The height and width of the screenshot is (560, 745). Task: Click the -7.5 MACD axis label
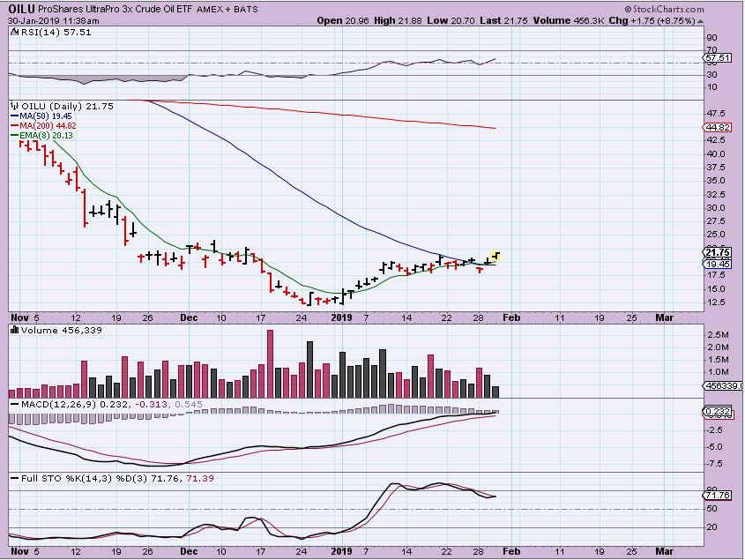click(x=715, y=464)
